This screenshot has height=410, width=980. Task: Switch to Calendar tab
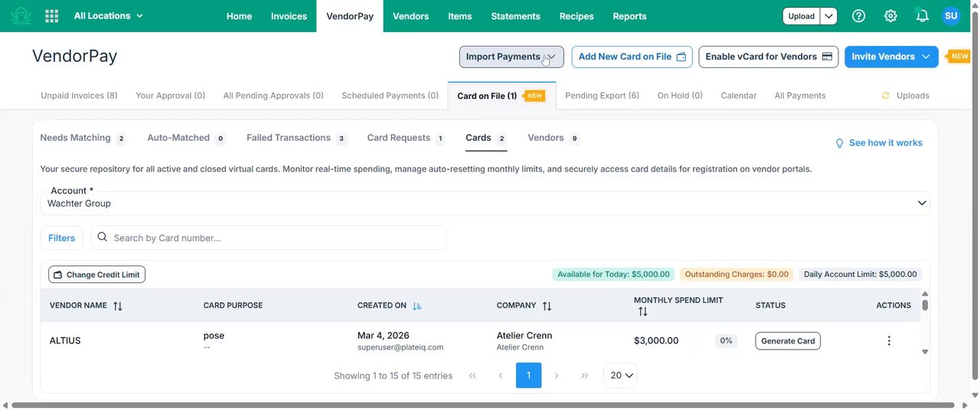[x=738, y=96]
